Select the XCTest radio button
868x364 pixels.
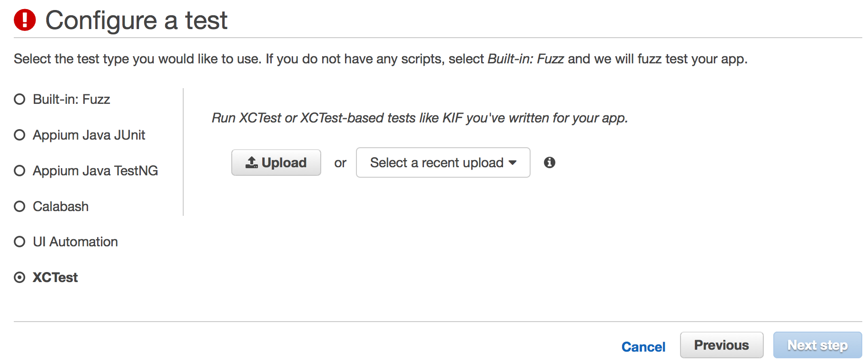point(20,277)
